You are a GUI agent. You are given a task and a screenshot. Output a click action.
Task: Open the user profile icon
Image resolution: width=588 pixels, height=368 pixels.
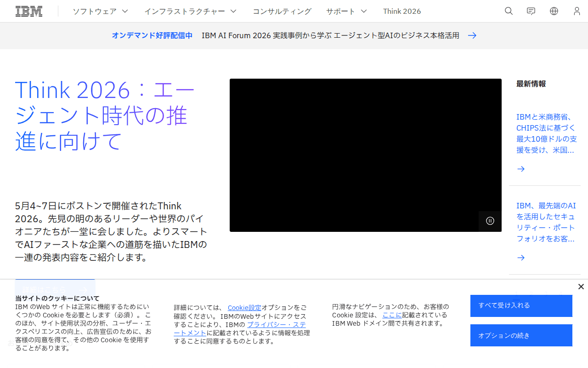pos(577,11)
